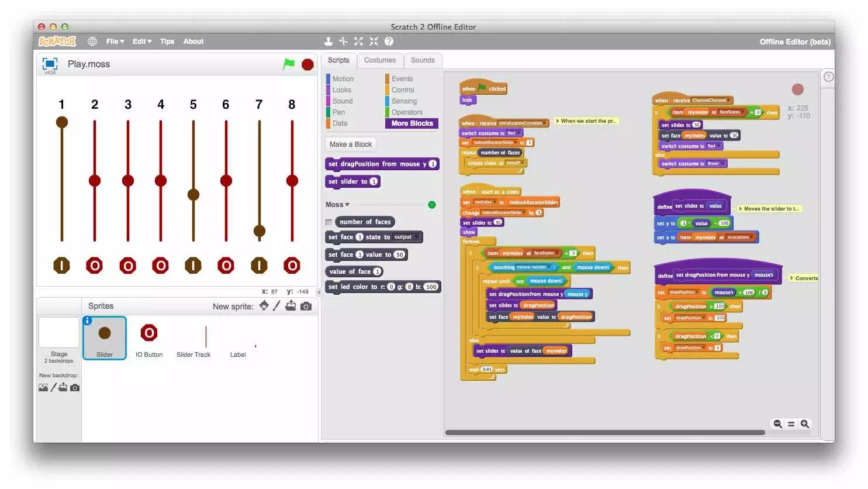Click the slider 1 knob on stage
This screenshot has height=489, width=868.
click(x=61, y=122)
